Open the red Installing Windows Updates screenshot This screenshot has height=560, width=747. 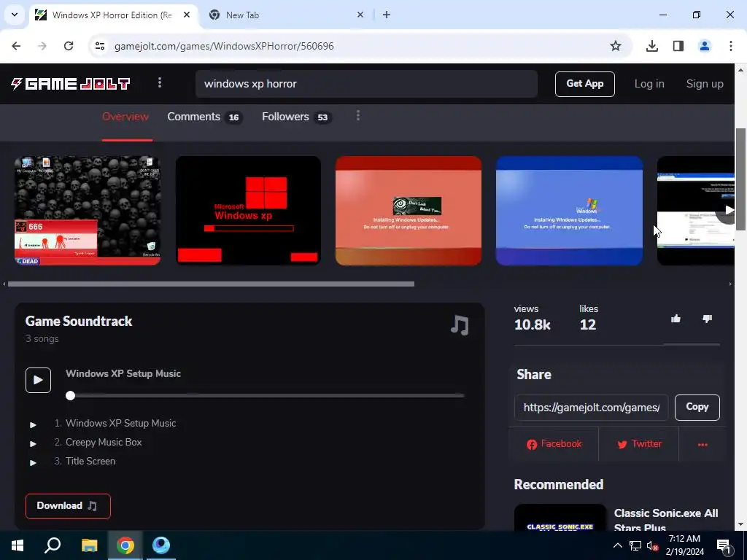tap(409, 211)
